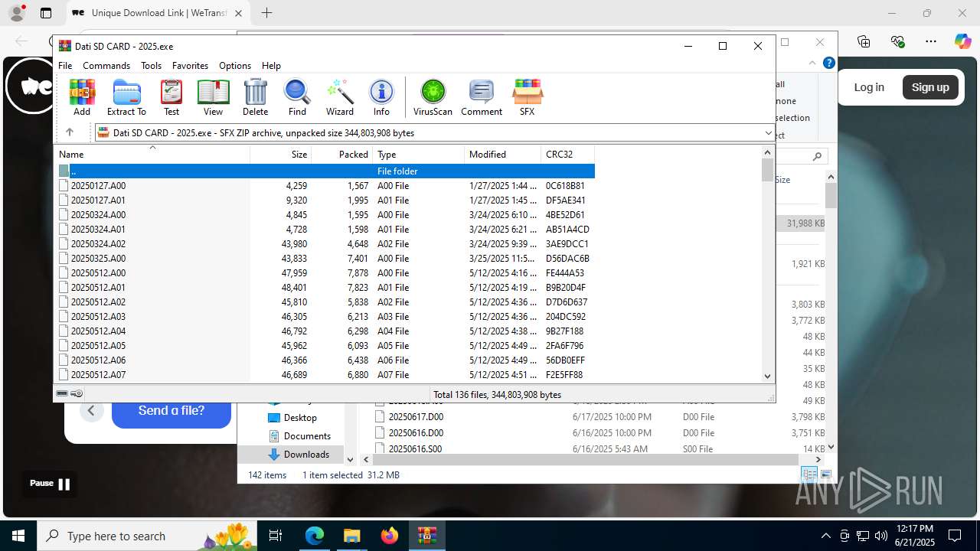Click the Test archive icon
This screenshot has height=551, width=980.
171,97
